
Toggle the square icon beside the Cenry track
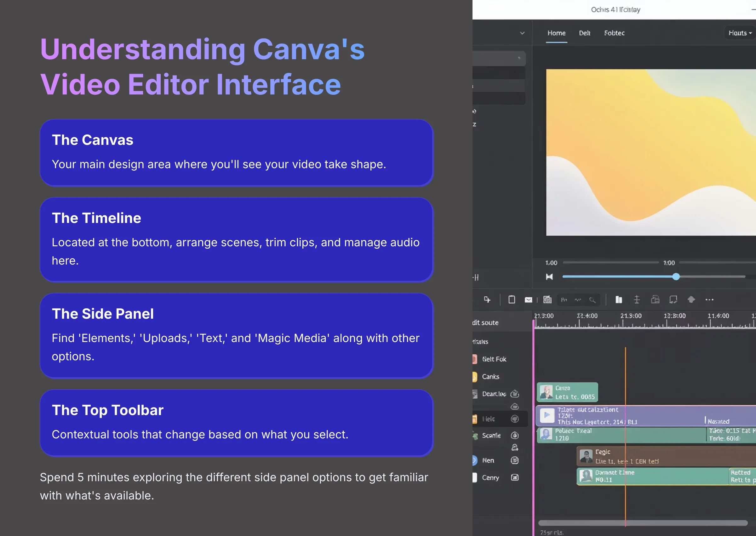515,477
